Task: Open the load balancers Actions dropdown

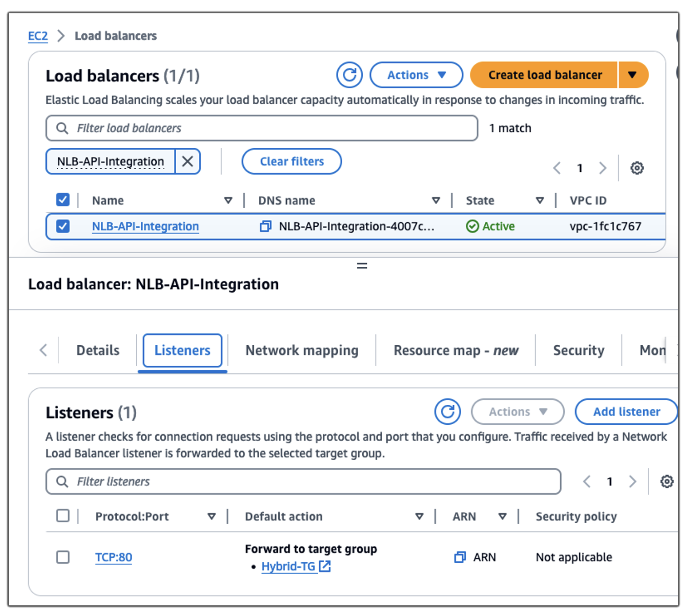Action: tap(416, 75)
